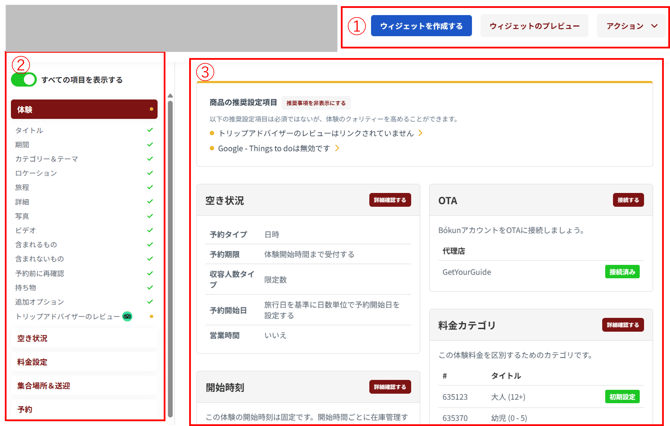Click the TripAdvisor owl icon in sidebar

click(127, 316)
